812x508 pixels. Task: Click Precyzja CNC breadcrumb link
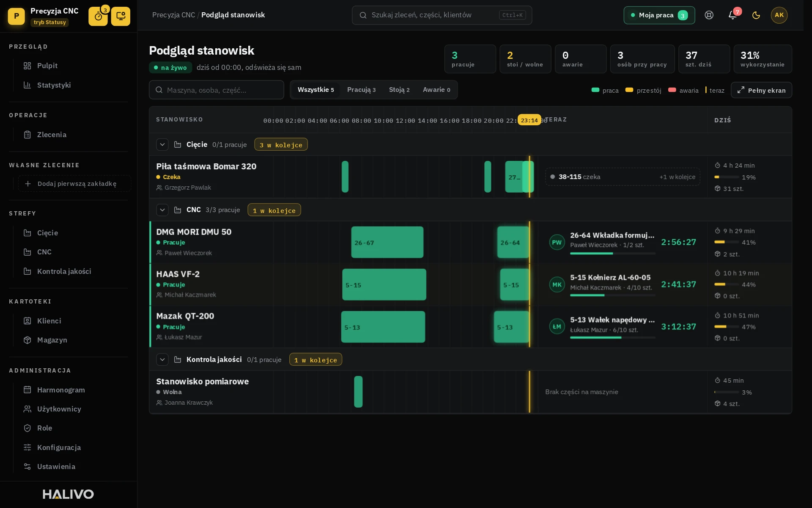173,15
